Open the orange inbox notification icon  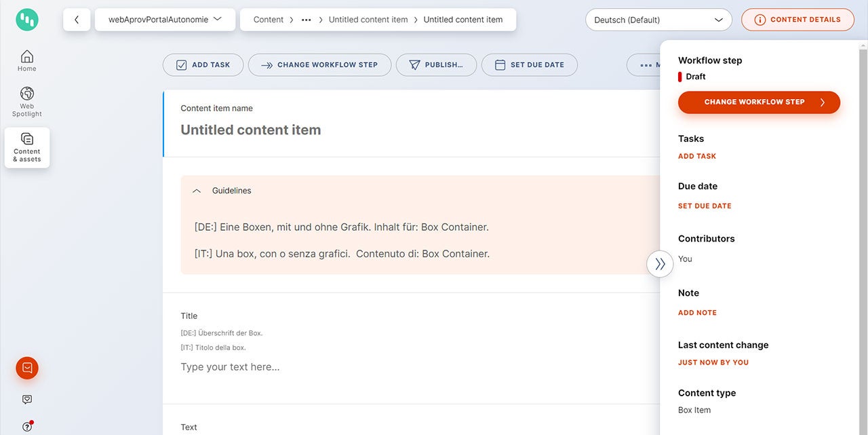click(27, 368)
